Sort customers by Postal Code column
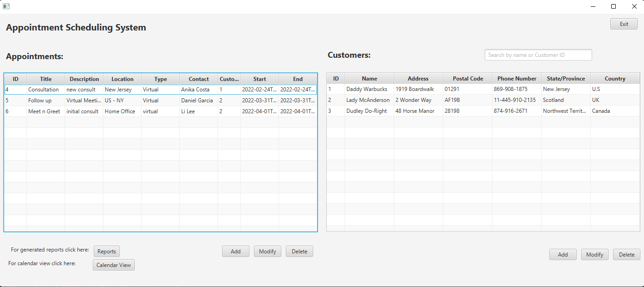The image size is (644, 287). pos(468,79)
